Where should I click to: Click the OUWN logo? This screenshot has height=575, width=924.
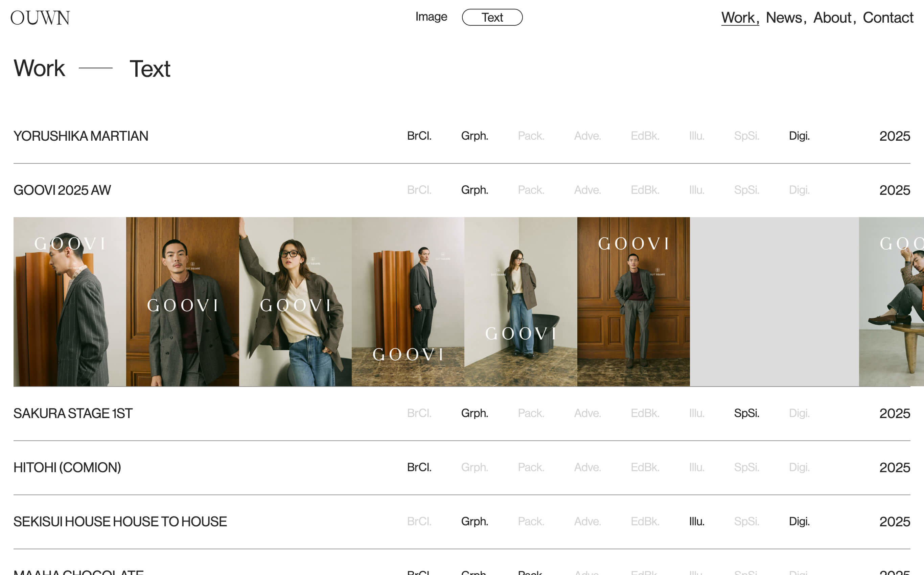point(40,18)
